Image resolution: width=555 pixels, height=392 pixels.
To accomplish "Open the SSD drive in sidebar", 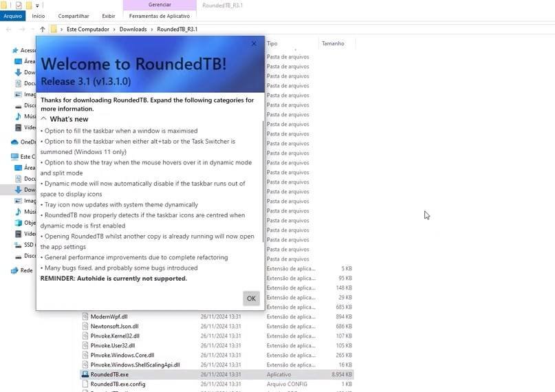I will tap(25, 244).
